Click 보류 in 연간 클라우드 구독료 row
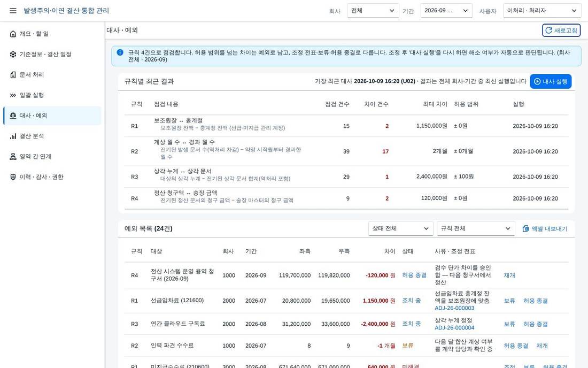Viewport: 588px width, 368px height. (509, 324)
